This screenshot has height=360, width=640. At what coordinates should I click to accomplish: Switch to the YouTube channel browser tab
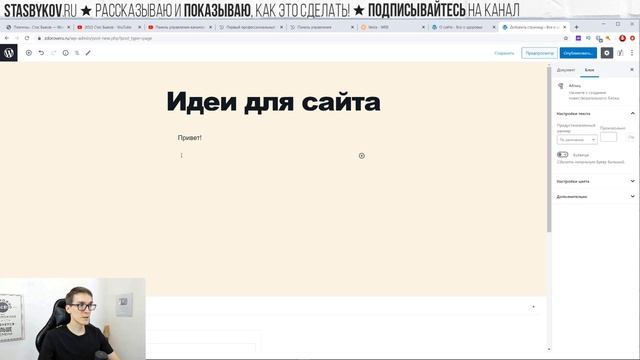click(x=109, y=27)
